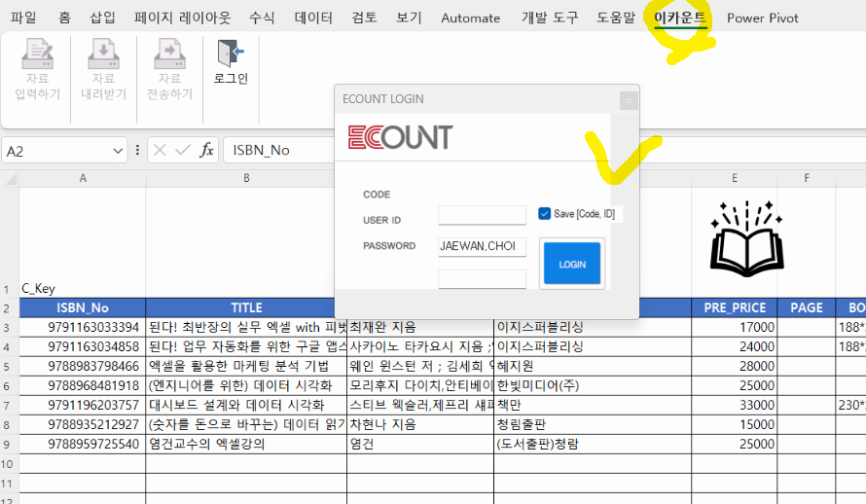The width and height of the screenshot is (866, 504).
Task: Click author cell 최재완 지음
Action: point(420,327)
